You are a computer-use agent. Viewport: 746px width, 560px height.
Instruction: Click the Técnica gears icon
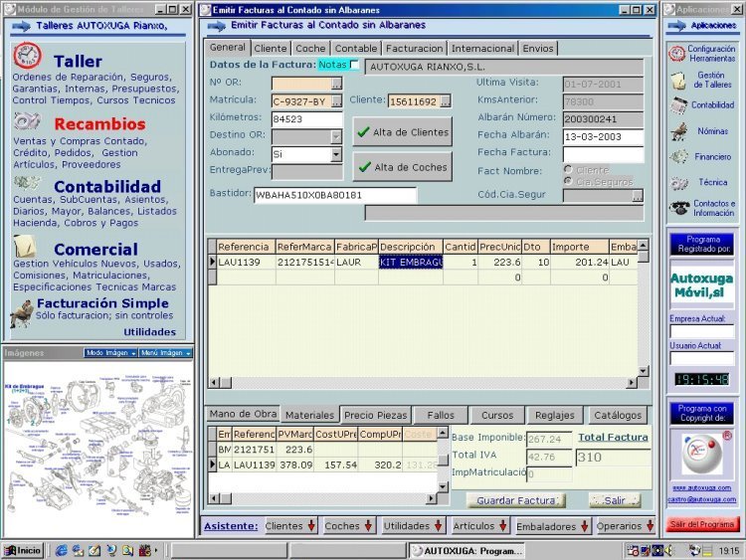679,183
